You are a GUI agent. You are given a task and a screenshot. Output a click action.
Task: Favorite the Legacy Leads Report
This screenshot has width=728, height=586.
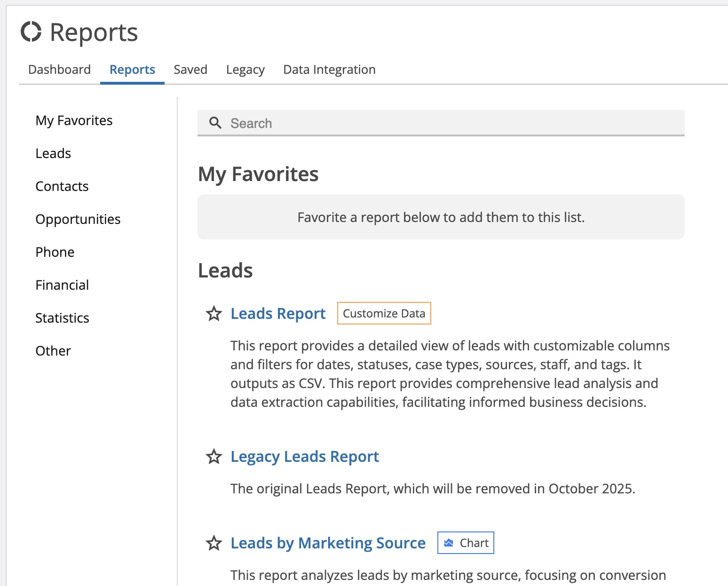214,457
